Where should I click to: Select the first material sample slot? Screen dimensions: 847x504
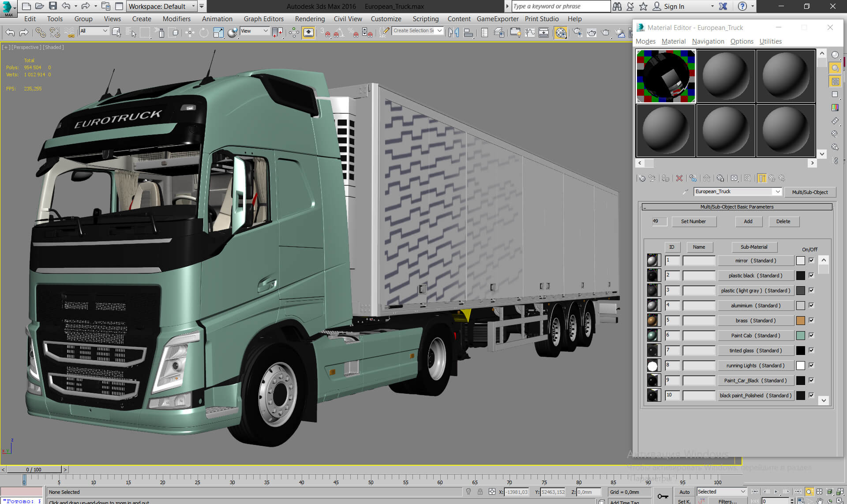point(665,76)
